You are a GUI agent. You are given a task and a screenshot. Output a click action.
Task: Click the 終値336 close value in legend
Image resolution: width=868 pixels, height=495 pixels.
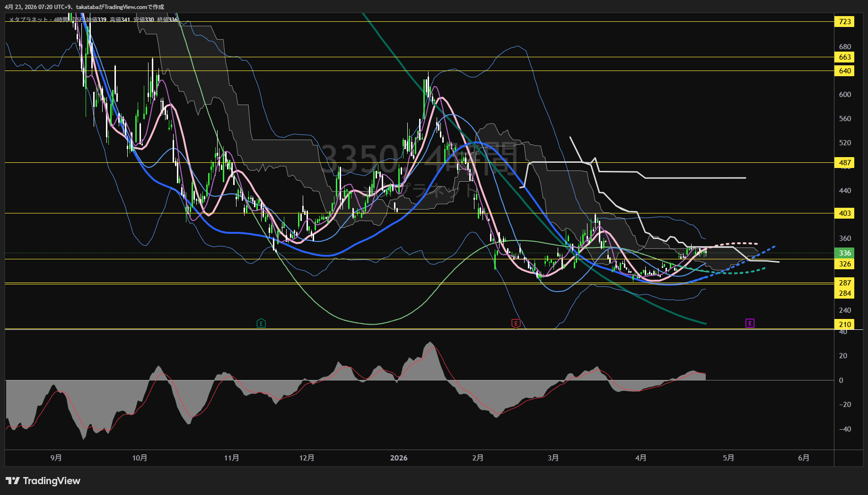[167, 20]
